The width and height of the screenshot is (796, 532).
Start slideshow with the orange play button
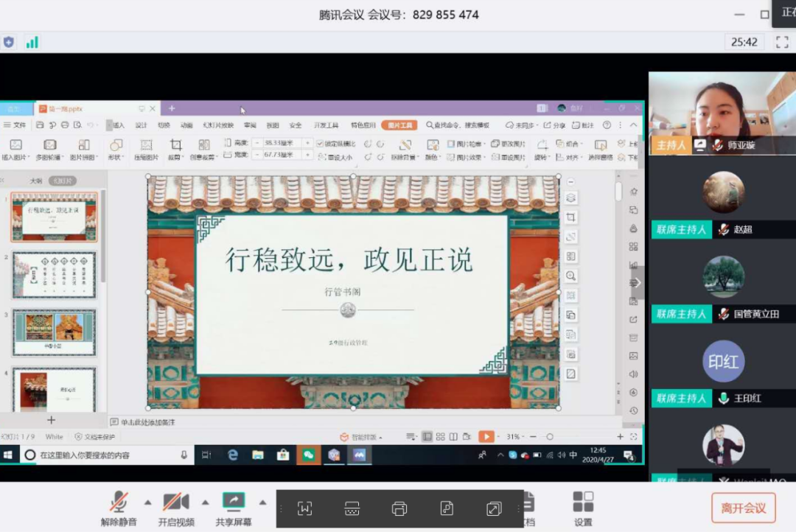pos(486,436)
